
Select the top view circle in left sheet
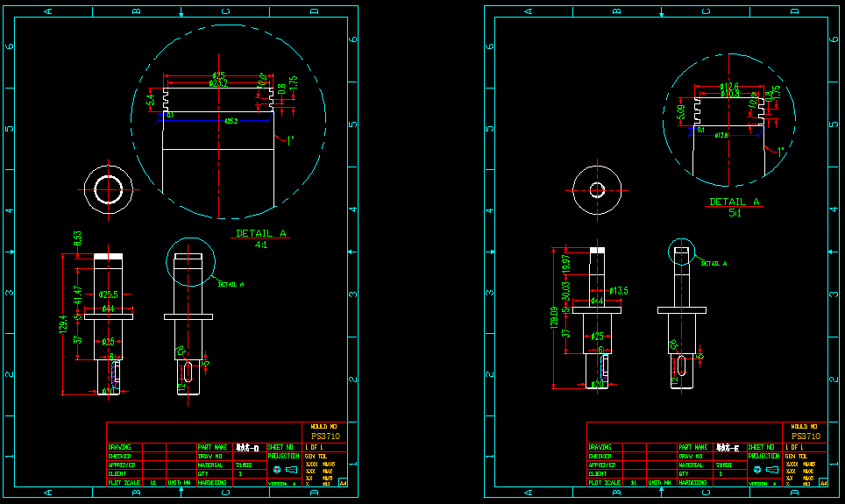[109, 189]
